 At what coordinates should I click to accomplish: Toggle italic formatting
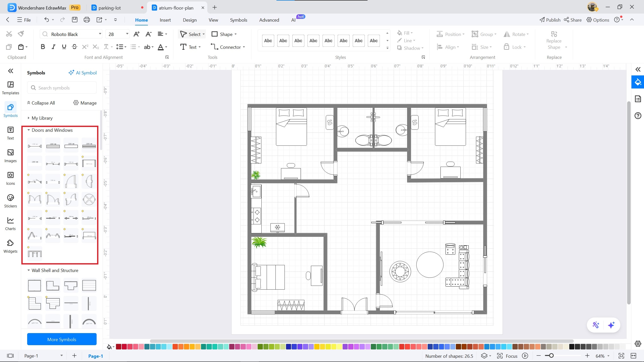53,47
